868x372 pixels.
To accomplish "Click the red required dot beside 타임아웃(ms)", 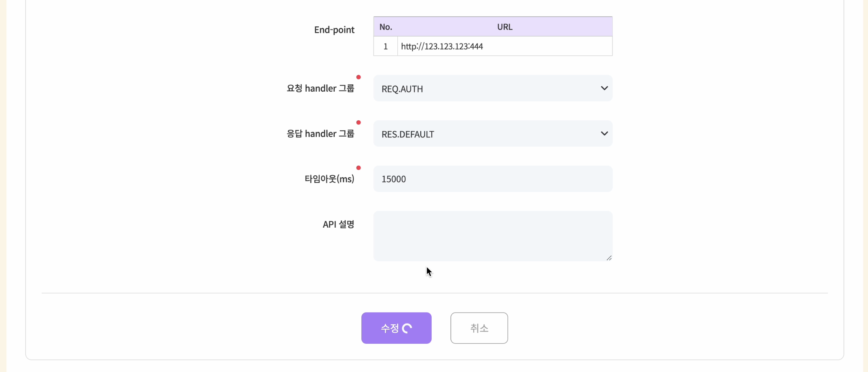I will tap(358, 168).
